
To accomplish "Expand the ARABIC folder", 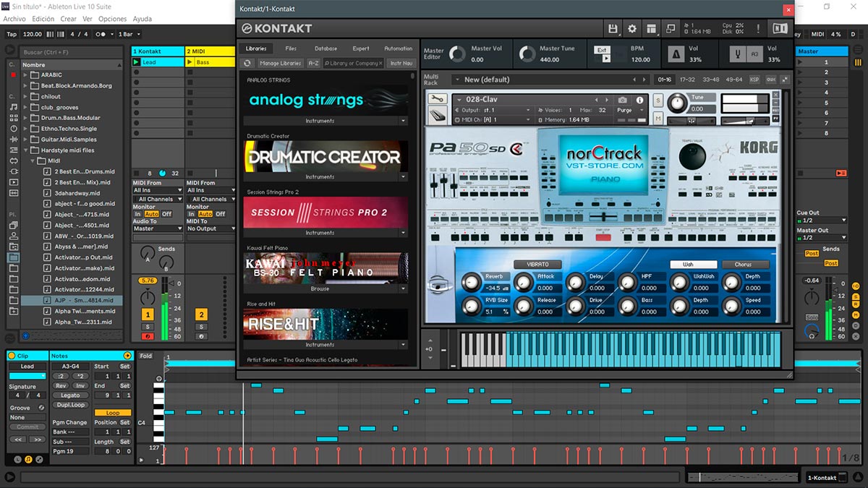I will coord(25,75).
